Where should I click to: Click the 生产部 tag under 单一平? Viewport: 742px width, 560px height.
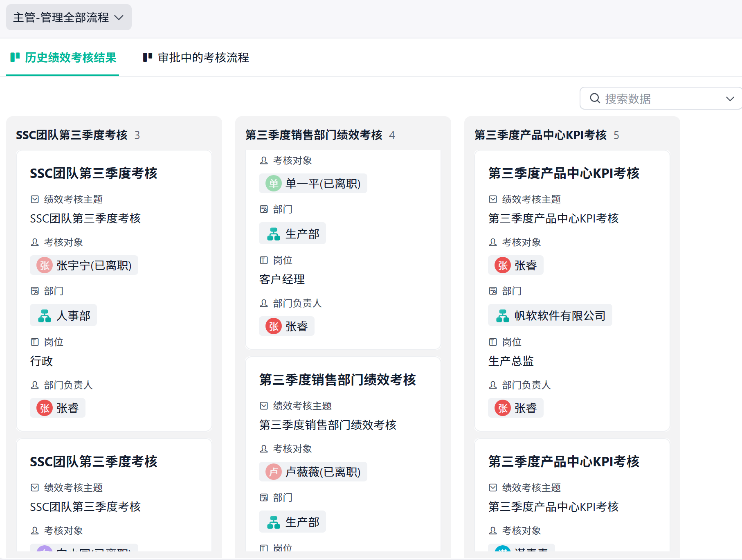pyautogui.click(x=292, y=234)
